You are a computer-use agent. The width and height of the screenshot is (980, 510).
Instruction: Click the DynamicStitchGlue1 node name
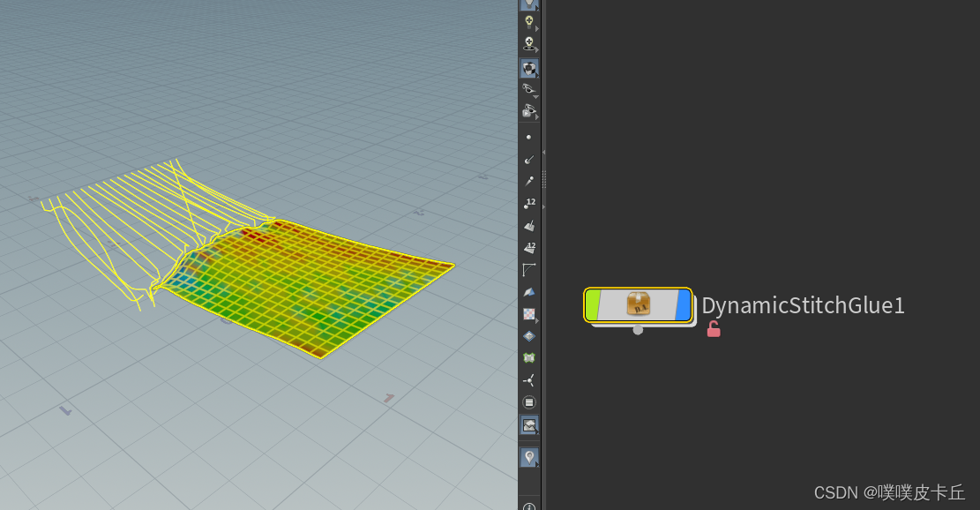[x=803, y=305]
